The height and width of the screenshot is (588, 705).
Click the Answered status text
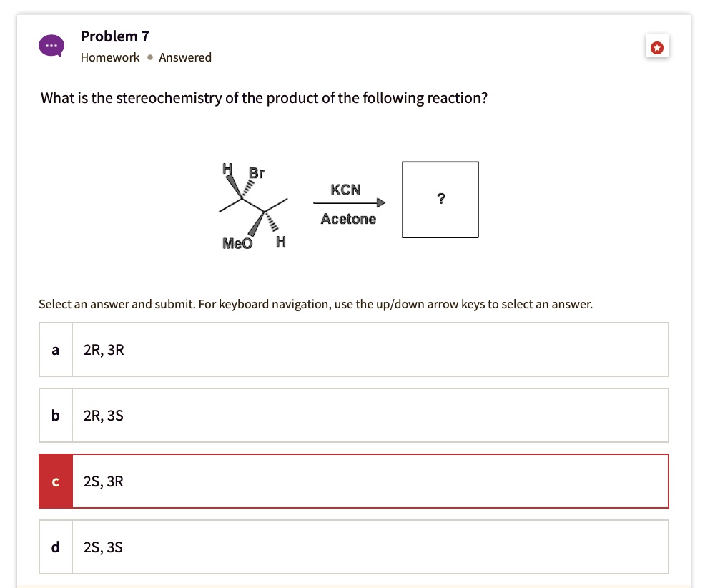(x=185, y=57)
